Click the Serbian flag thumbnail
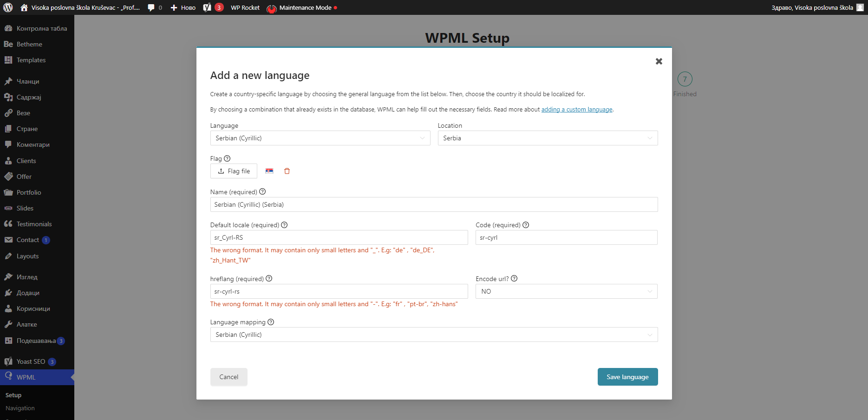868x420 pixels. tap(269, 171)
